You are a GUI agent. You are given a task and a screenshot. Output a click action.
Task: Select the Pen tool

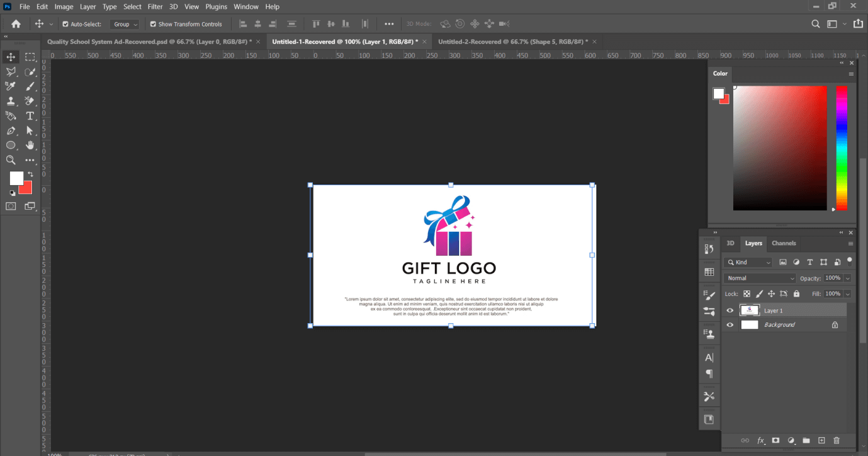(11, 130)
